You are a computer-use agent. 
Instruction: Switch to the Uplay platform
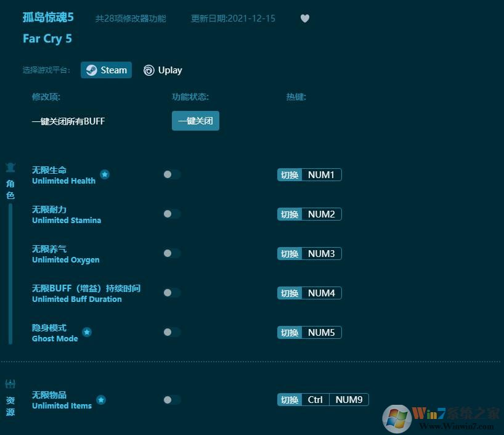click(x=162, y=70)
